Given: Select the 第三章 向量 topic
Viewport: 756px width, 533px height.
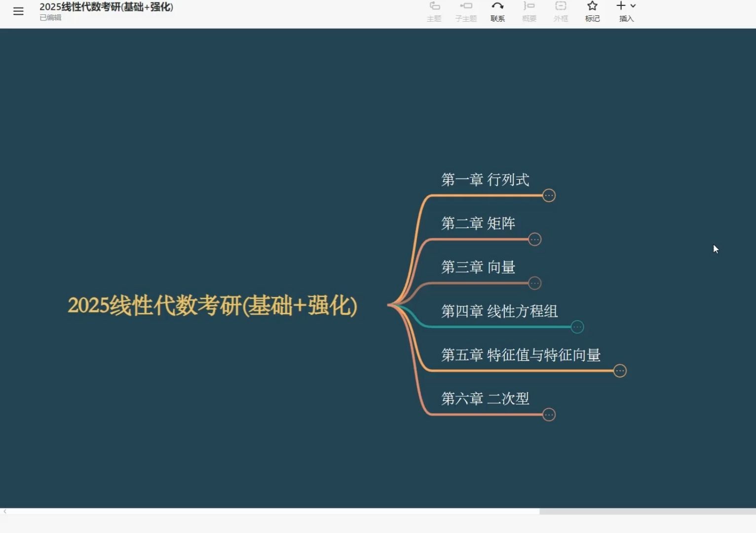Looking at the screenshot, I should pos(478,267).
